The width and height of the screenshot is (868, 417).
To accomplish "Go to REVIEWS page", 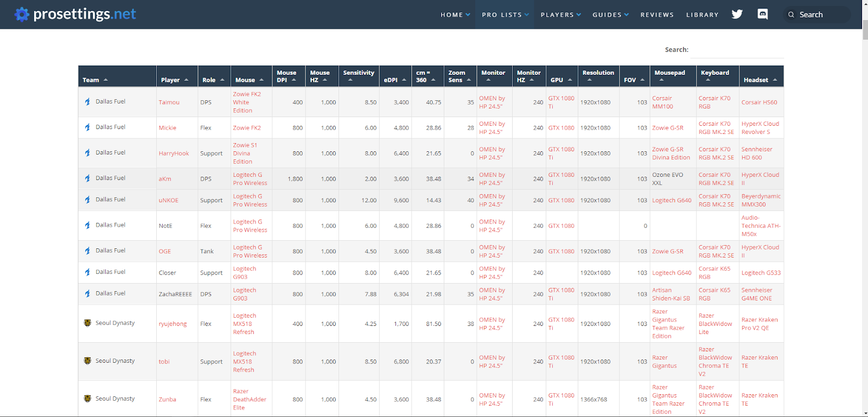I will 657,15.
